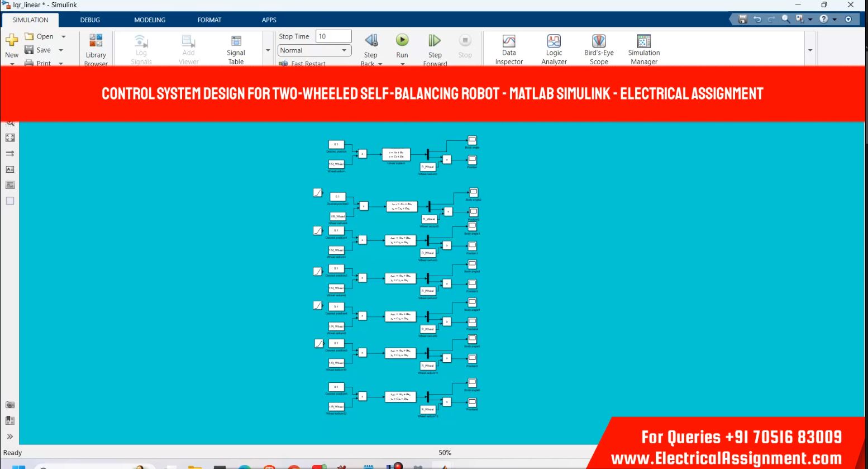
Task: Expand the Save dropdown arrow
Action: coord(61,50)
